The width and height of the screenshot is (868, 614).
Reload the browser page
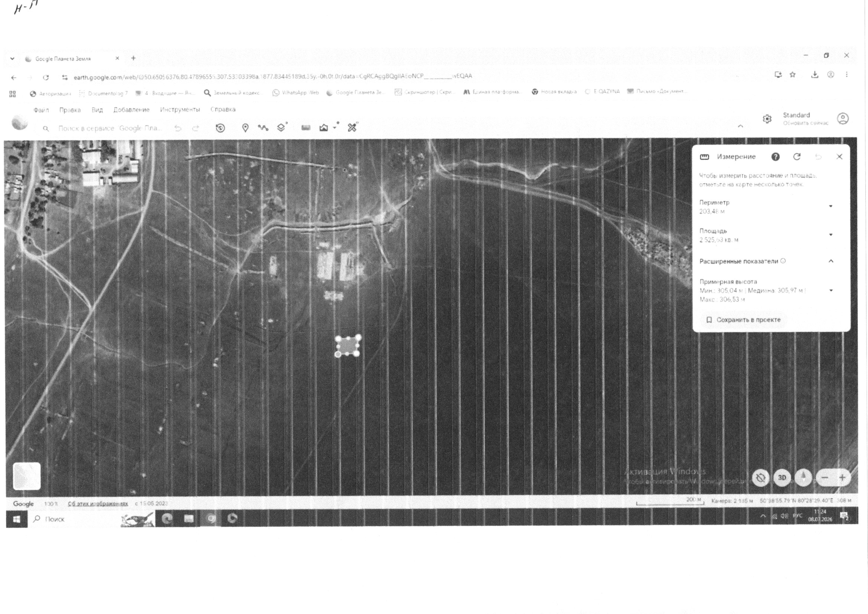(x=46, y=78)
